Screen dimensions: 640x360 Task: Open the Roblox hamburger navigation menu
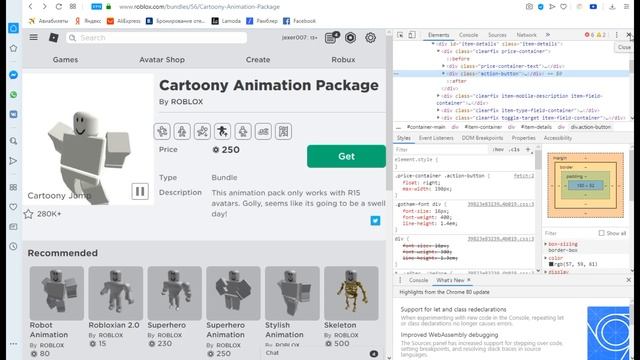click(33, 38)
